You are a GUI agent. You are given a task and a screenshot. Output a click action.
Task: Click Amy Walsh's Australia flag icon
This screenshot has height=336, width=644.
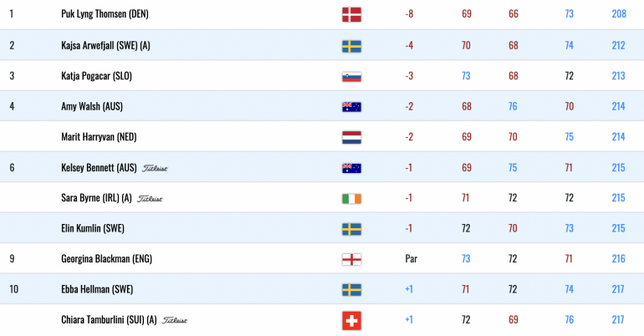(351, 107)
